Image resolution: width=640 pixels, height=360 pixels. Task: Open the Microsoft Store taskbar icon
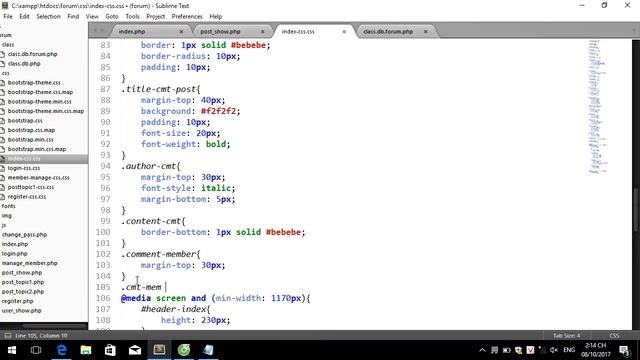click(x=110, y=350)
